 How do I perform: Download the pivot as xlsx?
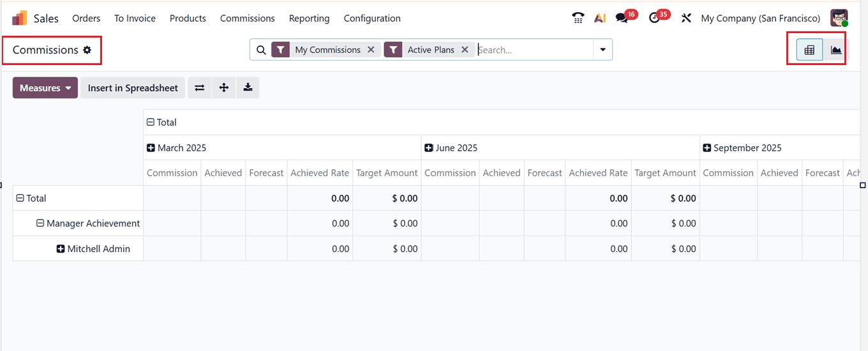[248, 88]
